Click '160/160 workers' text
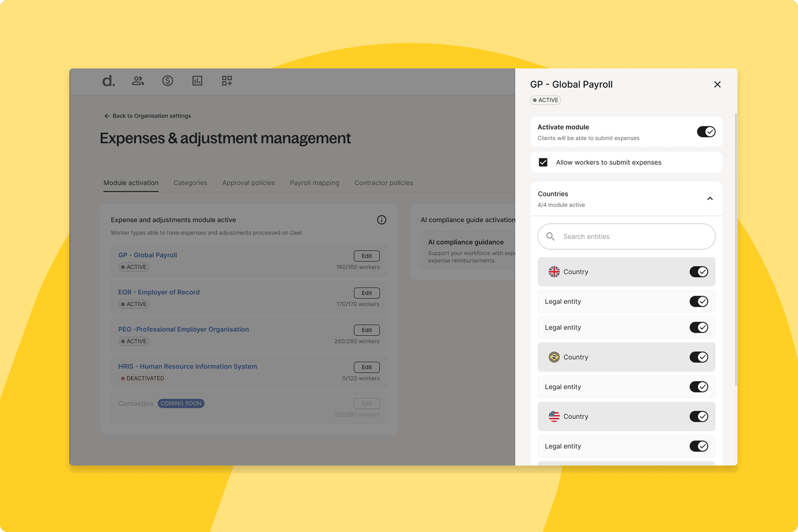798x532 pixels. tap(358, 267)
